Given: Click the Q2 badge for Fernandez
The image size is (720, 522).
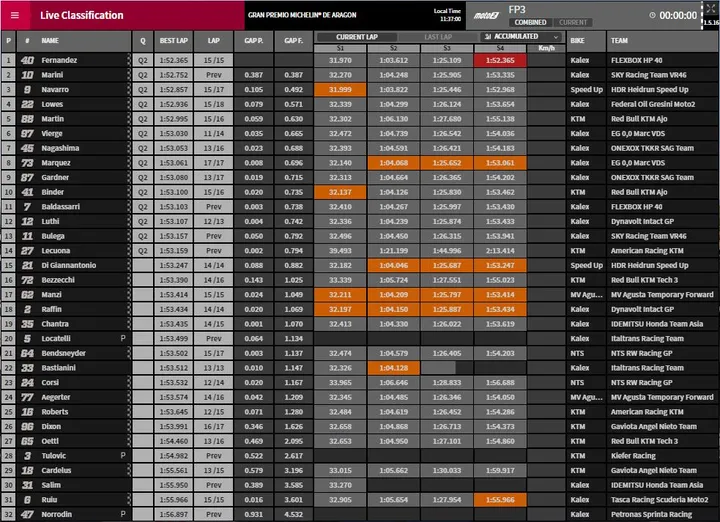Looking at the screenshot, I should coord(143,60).
